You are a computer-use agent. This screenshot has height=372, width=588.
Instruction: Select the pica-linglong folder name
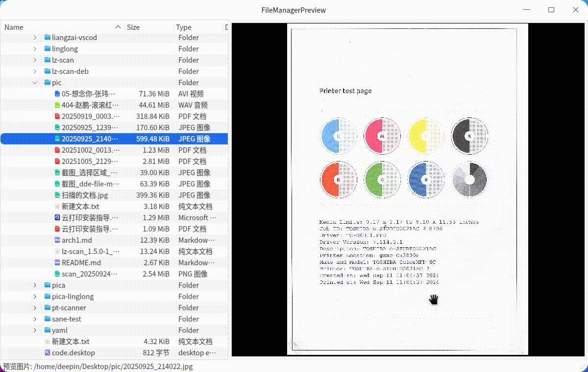coord(73,297)
